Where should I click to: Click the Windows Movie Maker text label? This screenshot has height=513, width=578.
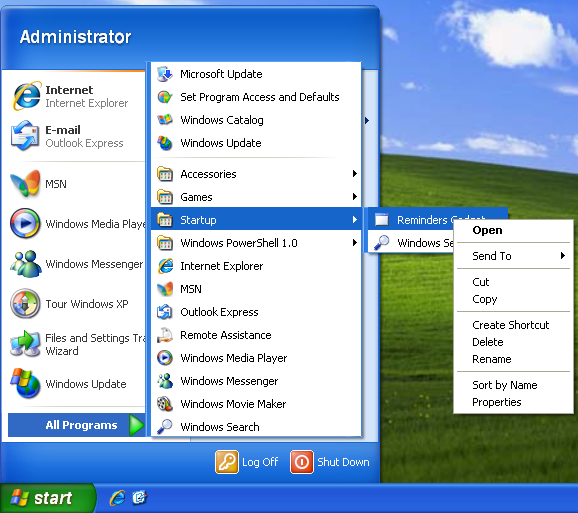pyautogui.click(x=233, y=404)
